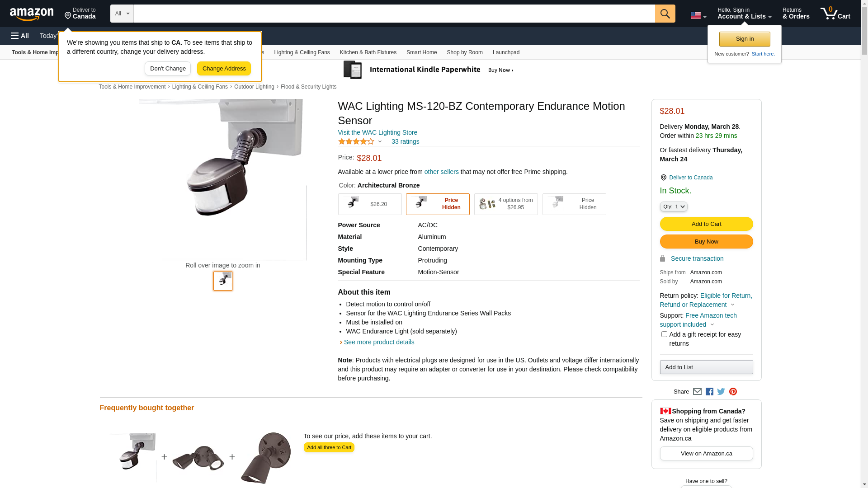Select the $26.20 color option
The width and height of the screenshot is (868, 488).
(x=369, y=204)
